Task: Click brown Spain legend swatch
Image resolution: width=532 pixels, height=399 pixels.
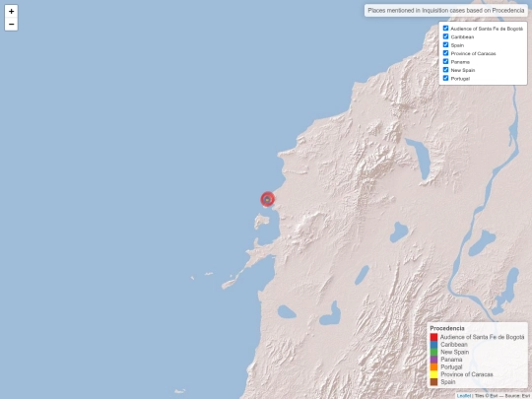Action: [x=433, y=381]
